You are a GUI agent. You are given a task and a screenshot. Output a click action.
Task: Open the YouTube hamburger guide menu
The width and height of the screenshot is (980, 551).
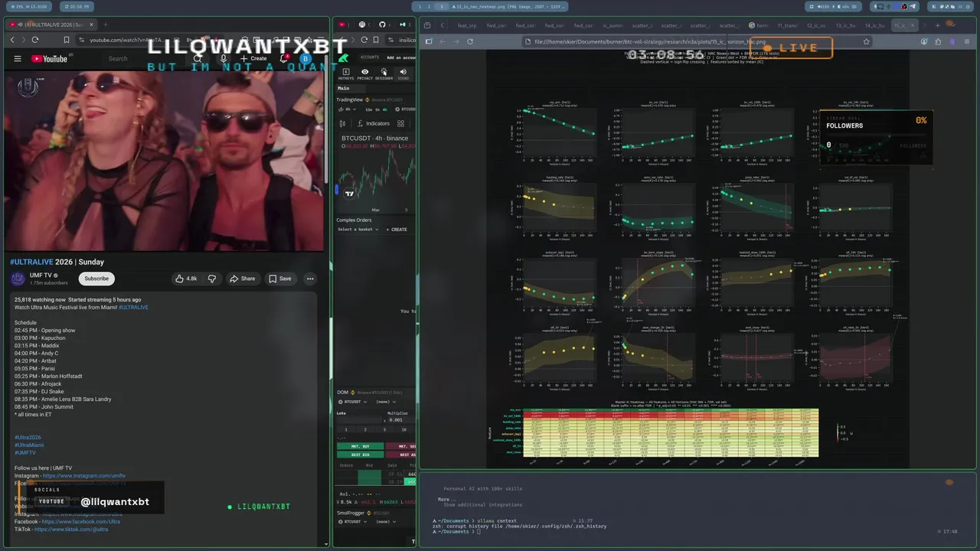tap(18, 59)
